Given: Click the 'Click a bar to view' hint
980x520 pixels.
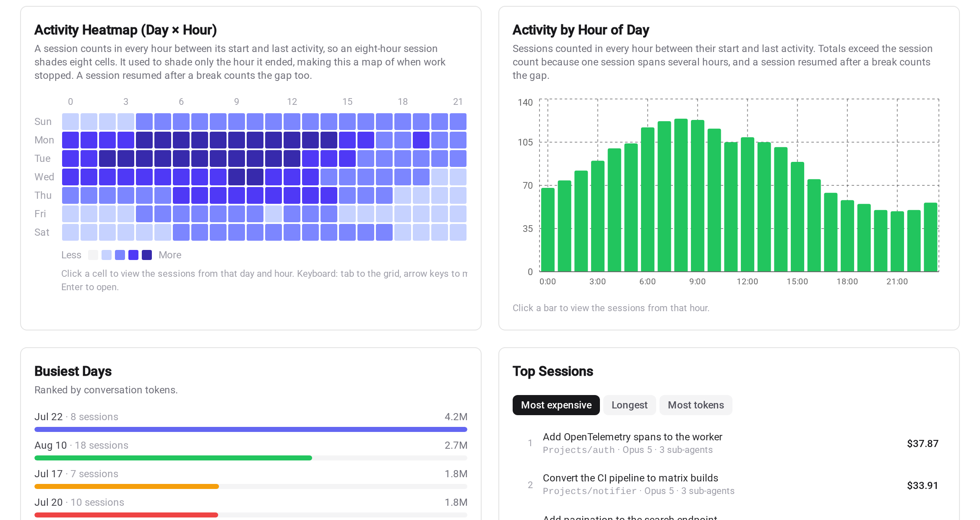Looking at the screenshot, I should pyautogui.click(x=611, y=308).
